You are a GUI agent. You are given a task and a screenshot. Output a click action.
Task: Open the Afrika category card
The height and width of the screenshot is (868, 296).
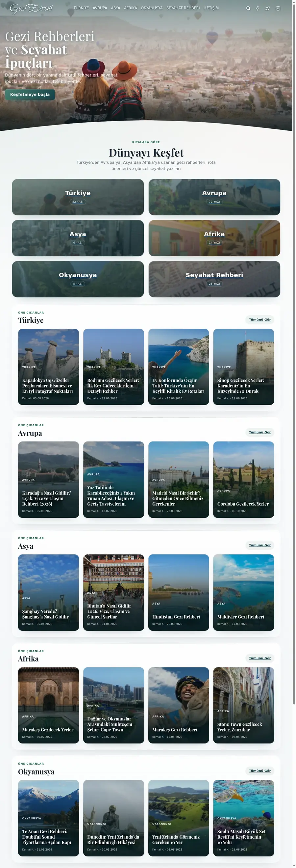pos(214,238)
